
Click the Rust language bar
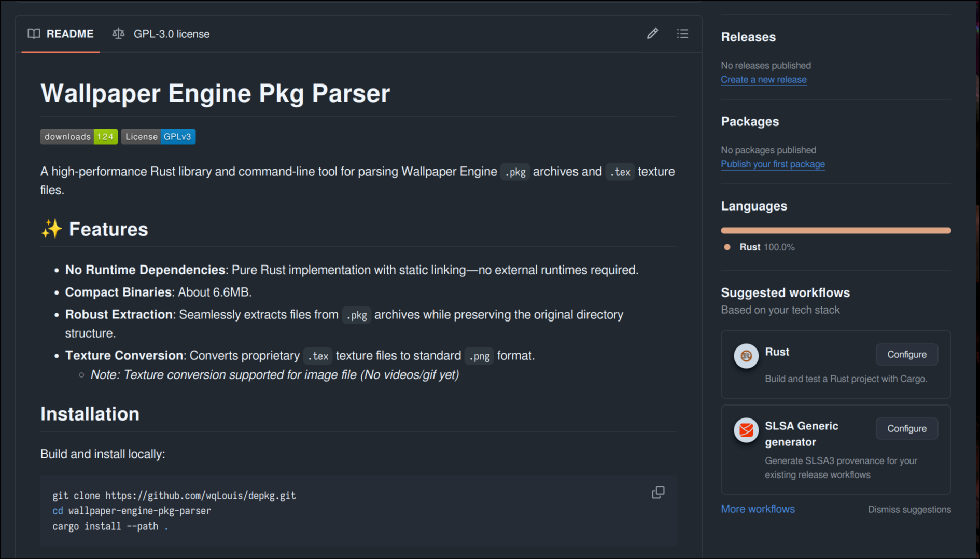point(835,230)
